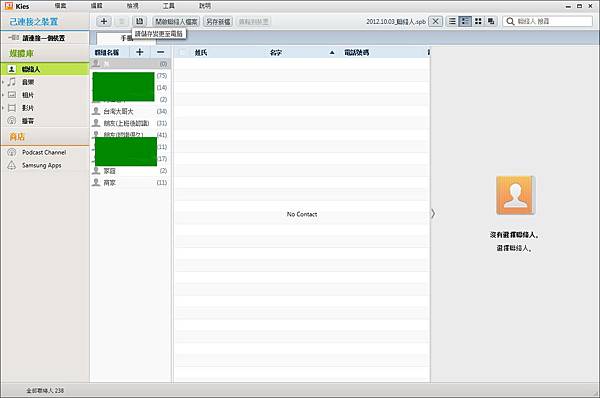600x398 pixels.
Task: Click the 2012.10.03 .spb file name label
Action: [396, 21]
